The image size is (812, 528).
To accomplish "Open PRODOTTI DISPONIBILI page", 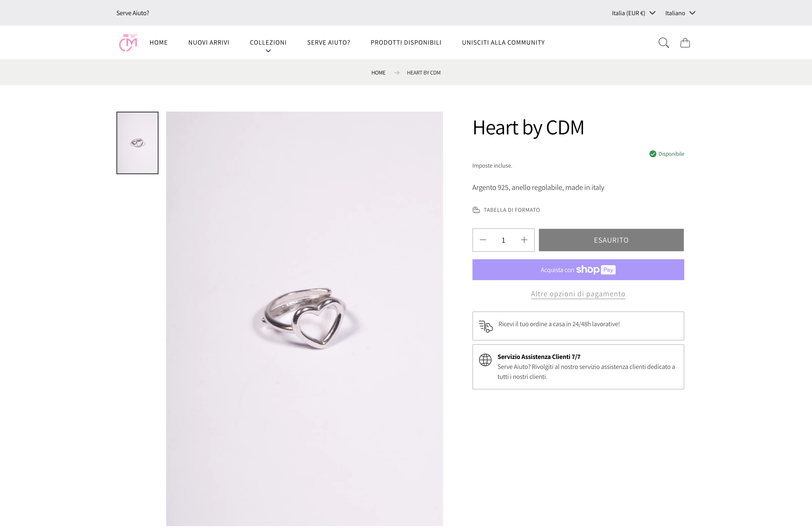I will (406, 42).
